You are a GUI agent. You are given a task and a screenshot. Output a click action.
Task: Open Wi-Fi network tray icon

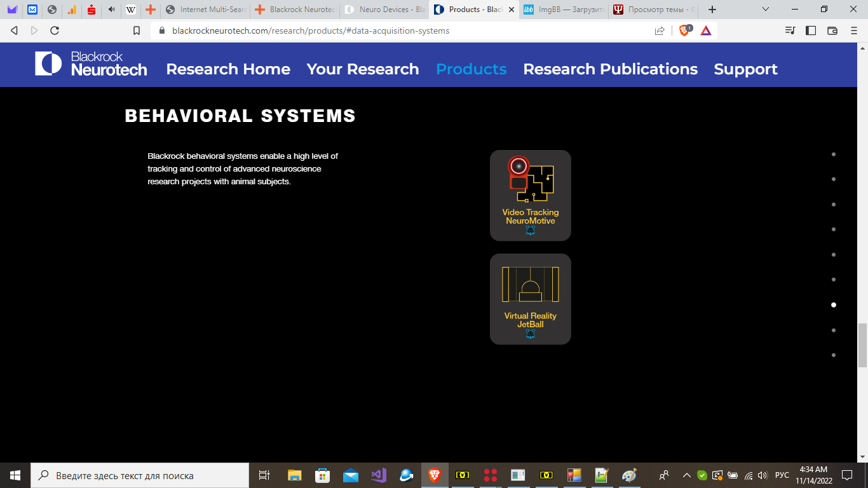[749, 475]
